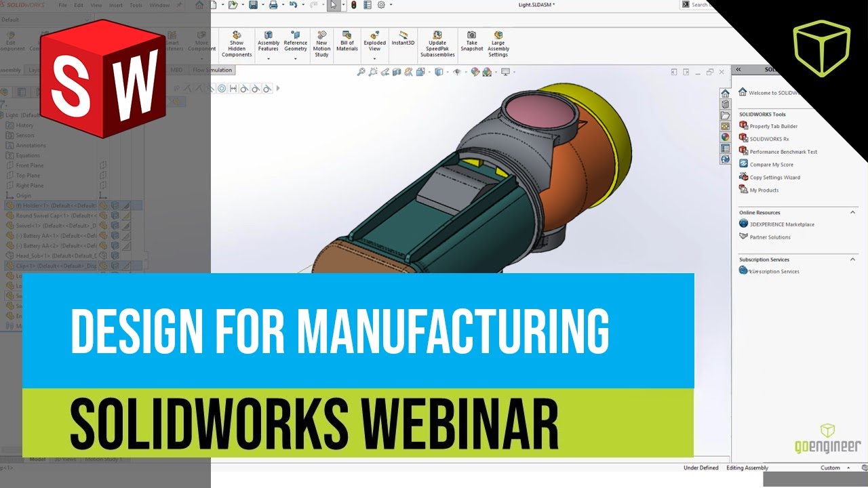Collapse the Online Resources section
This screenshot has width=868, height=488.
[853, 212]
